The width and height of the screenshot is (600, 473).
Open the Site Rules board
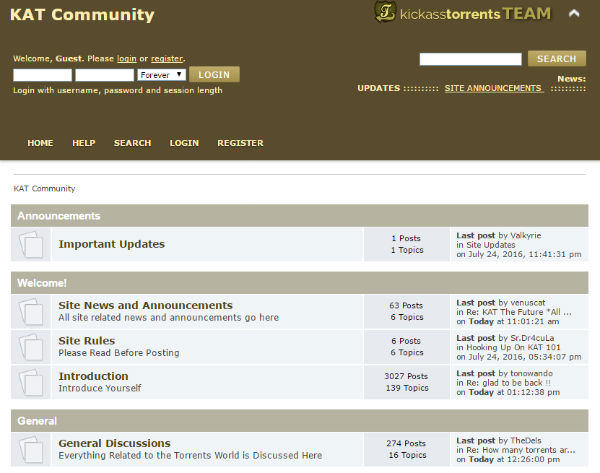click(86, 341)
